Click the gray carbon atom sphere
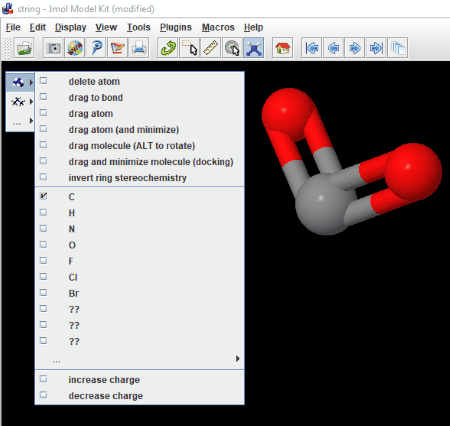 point(322,205)
